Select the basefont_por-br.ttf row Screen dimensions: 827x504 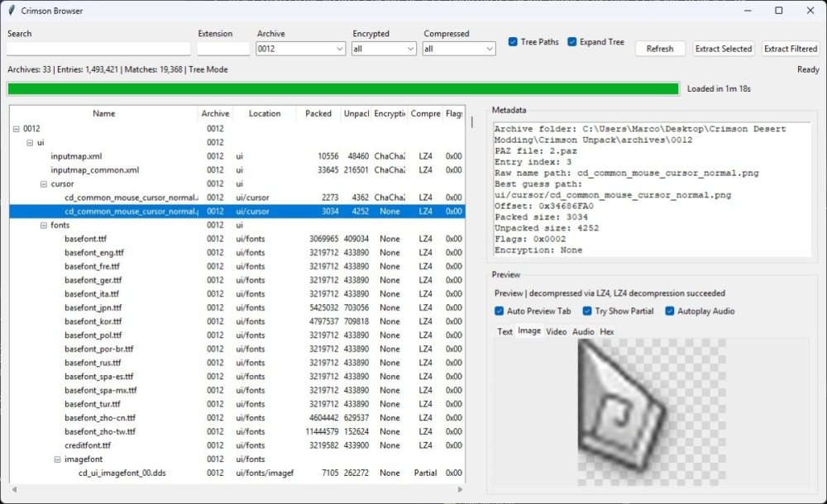237,349
